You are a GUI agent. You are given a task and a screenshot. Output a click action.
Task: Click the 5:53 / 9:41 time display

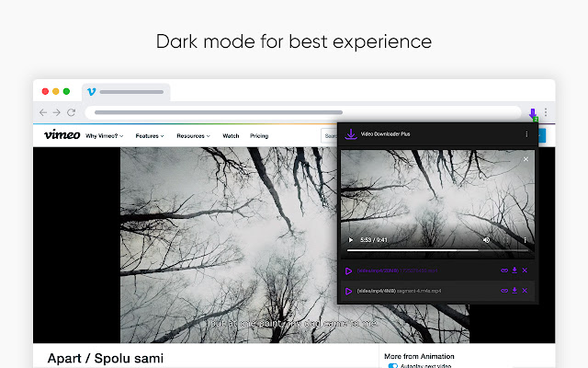coord(374,240)
